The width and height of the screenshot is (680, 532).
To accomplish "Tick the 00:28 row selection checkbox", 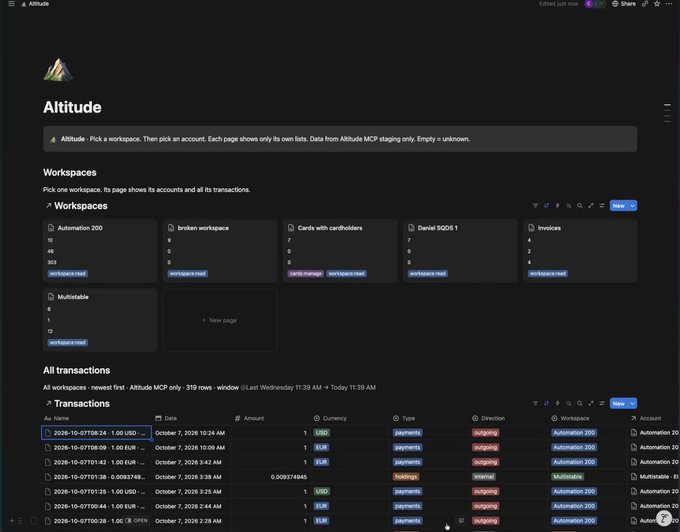I will 34,521.
